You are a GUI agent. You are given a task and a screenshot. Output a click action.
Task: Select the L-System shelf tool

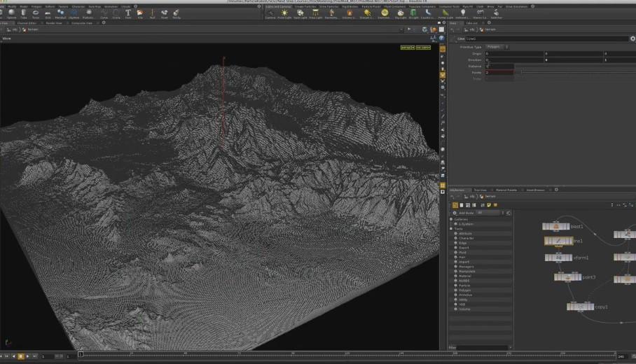pos(74,14)
